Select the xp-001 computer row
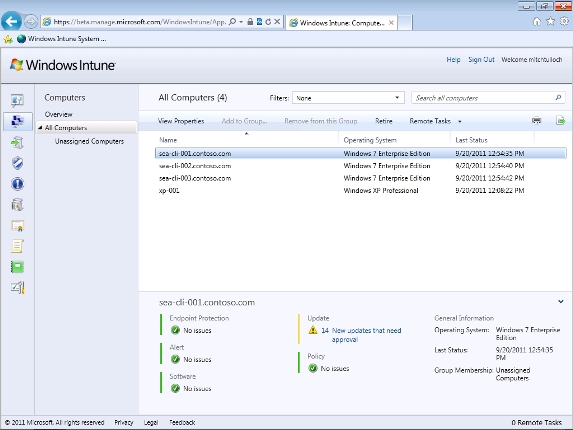Viewport: 573px width, 430px height. (361, 190)
